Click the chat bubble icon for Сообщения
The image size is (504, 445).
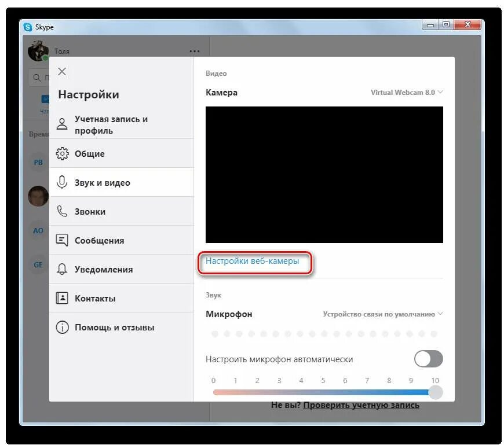62,240
